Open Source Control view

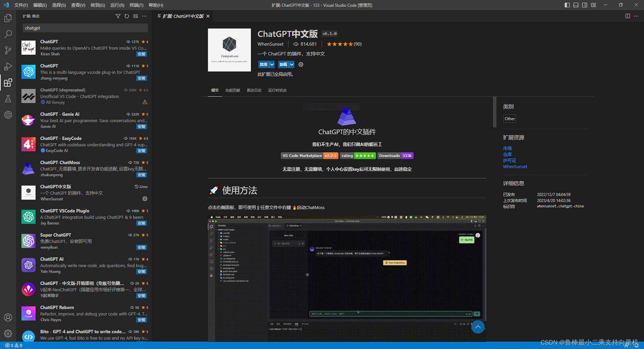click(x=8, y=50)
